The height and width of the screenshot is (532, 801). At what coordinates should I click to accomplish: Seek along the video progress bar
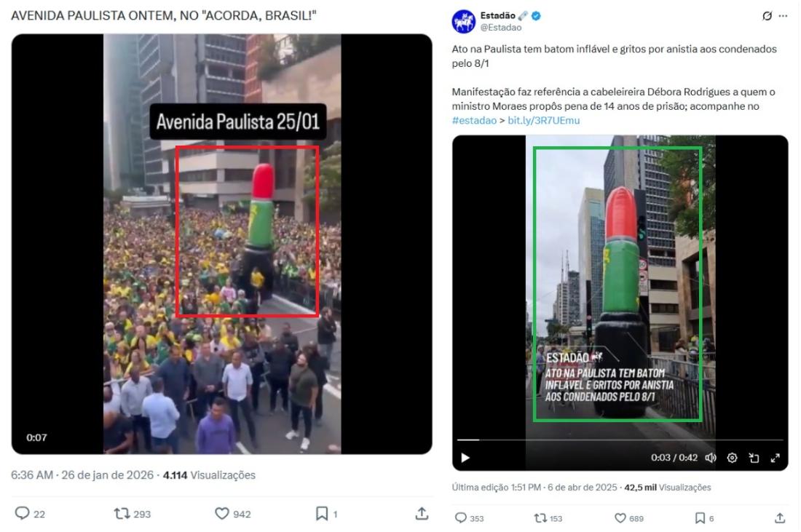620,439
